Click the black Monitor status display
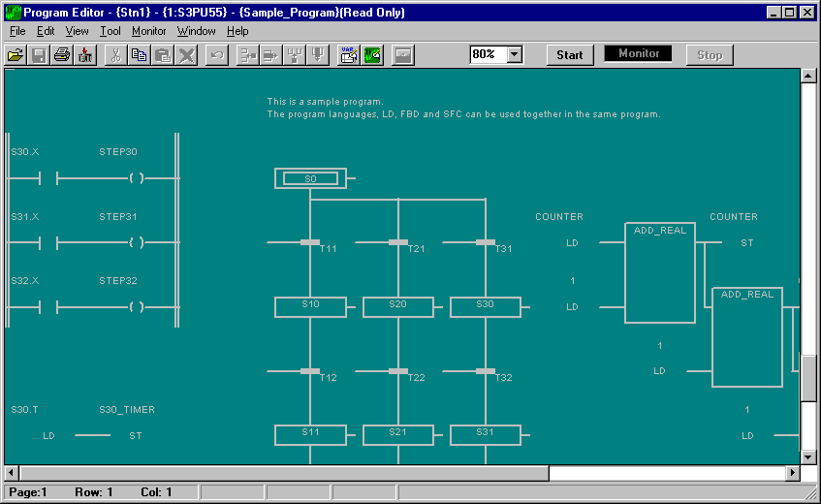This screenshot has width=821, height=504. pos(638,54)
